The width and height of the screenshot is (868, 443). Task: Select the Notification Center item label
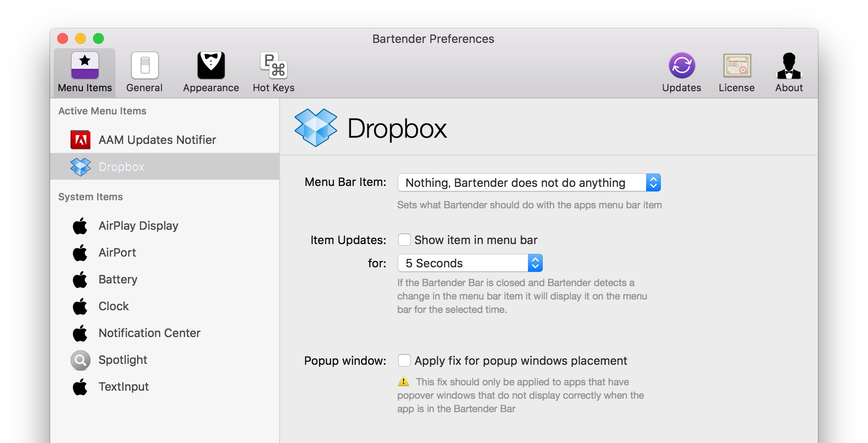pyautogui.click(x=149, y=333)
